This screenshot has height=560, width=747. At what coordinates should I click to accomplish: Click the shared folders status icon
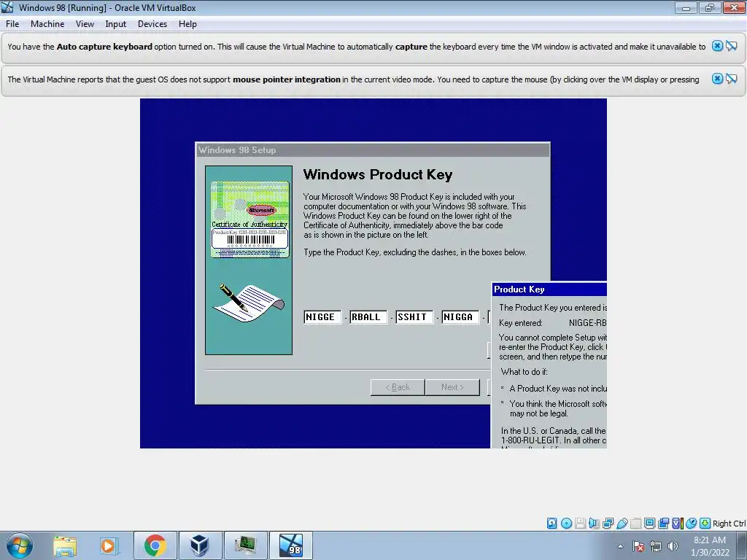coord(635,524)
